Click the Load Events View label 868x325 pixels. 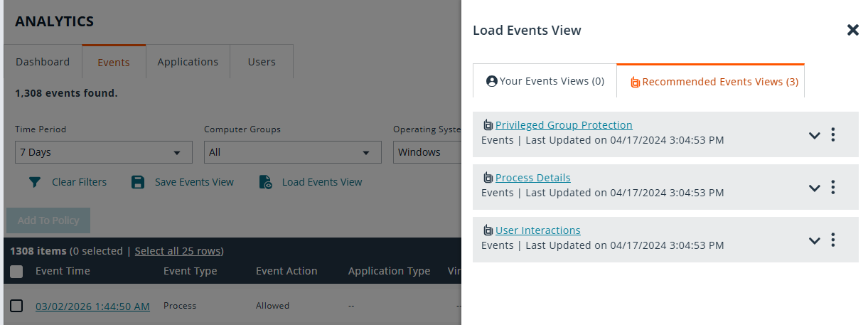tap(322, 182)
